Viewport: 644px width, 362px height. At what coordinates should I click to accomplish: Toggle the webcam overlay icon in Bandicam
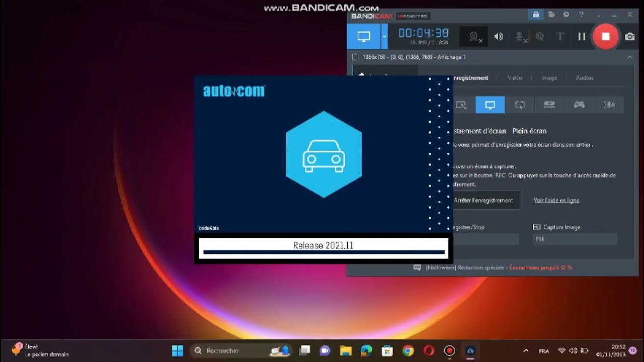pos(474,36)
